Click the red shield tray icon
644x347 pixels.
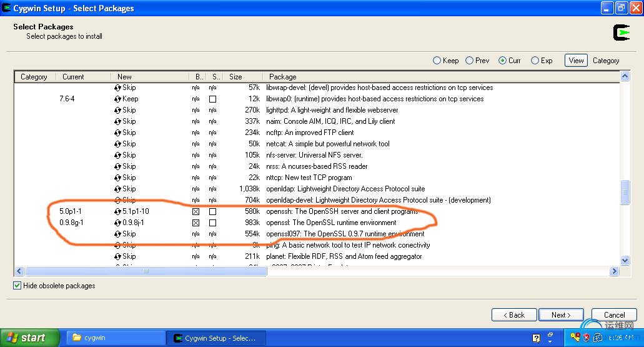(x=586, y=338)
